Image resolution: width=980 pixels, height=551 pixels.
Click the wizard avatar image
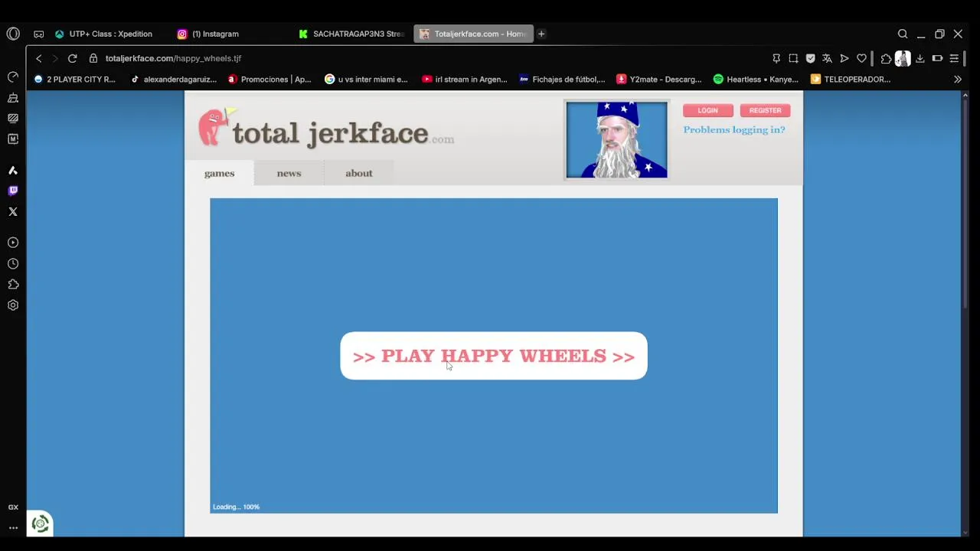(x=616, y=139)
